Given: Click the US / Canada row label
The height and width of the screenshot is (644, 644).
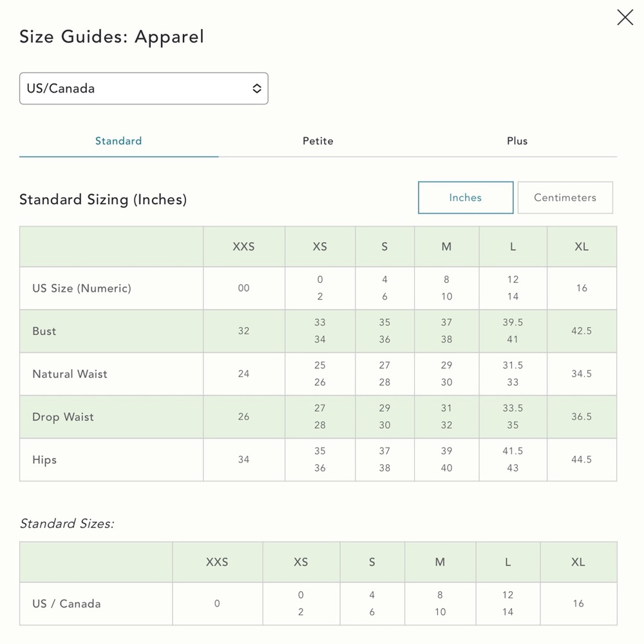Looking at the screenshot, I should click(x=66, y=604).
